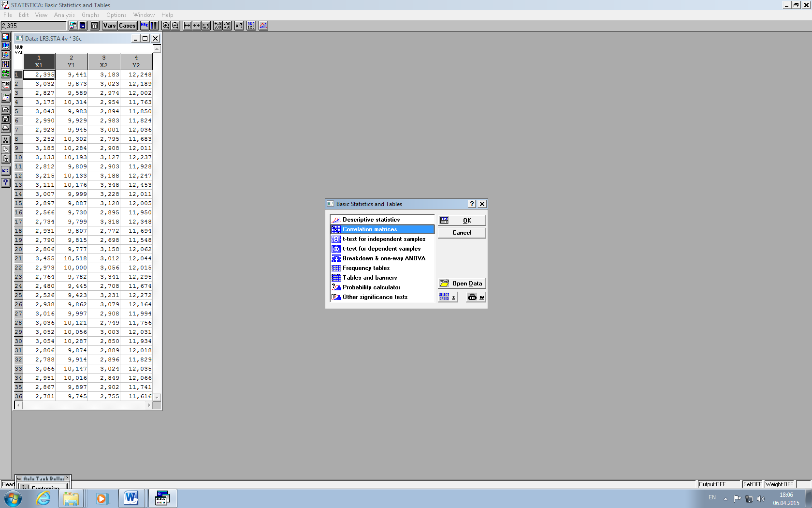This screenshot has width=812, height=508.
Task: Open the Graphs menu
Action: click(x=90, y=15)
